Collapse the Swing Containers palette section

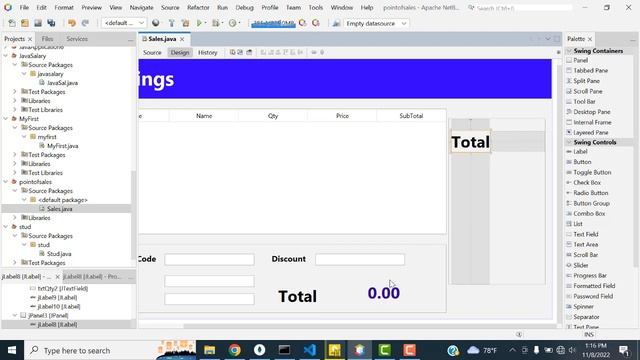569,51
